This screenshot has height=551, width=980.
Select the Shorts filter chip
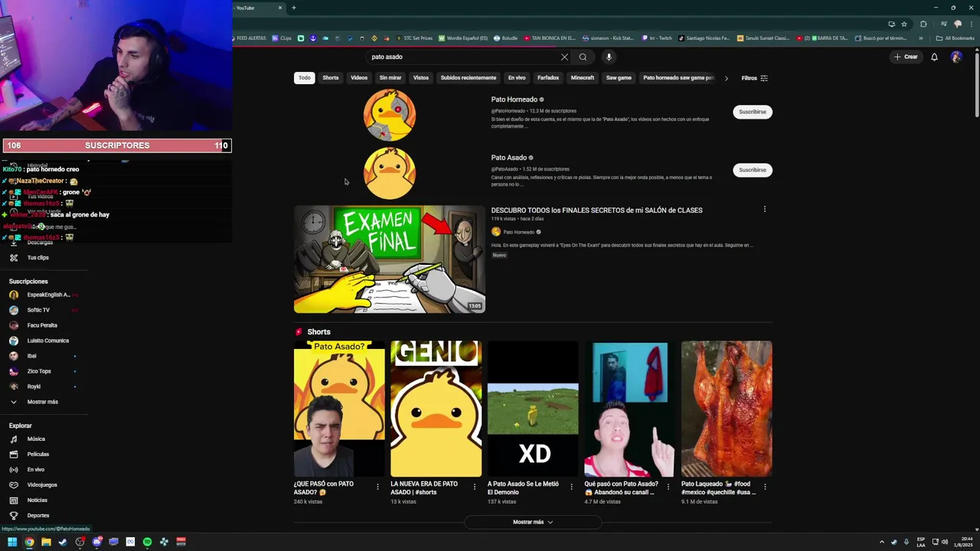click(x=331, y=78)
